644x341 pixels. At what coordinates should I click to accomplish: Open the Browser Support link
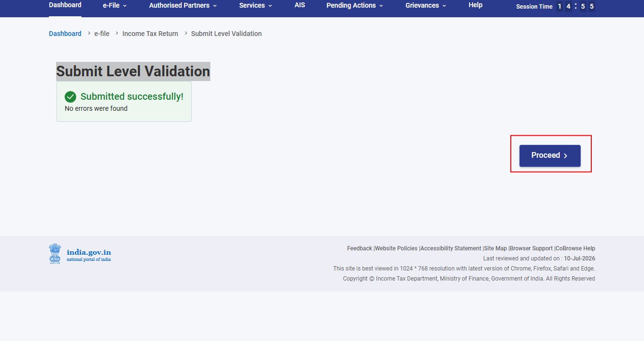(x=531, y=248)
